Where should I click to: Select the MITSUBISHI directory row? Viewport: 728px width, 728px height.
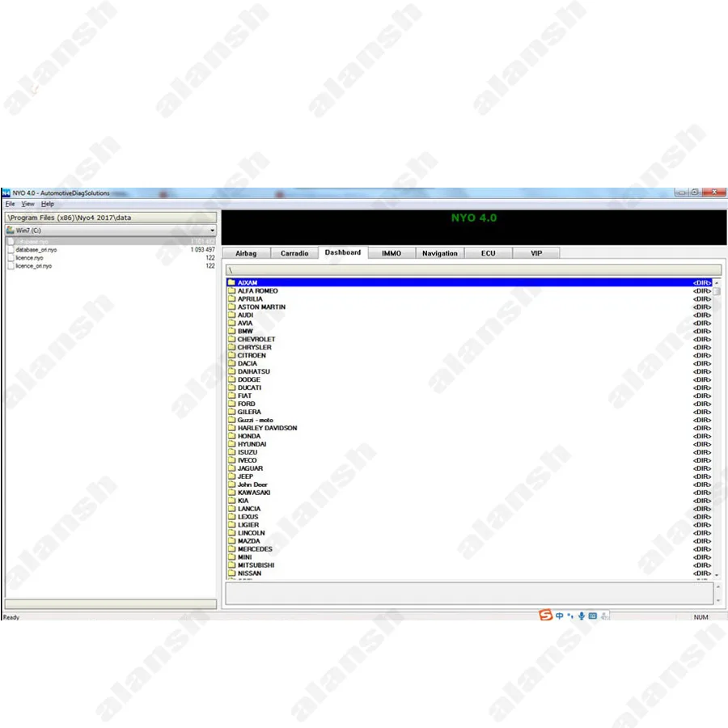(x=469, y=565)
